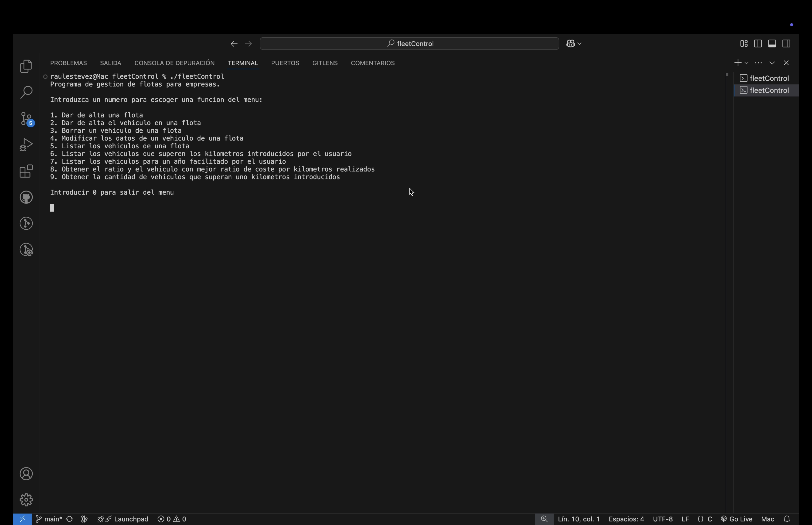Toggle the primary side bar layout button
Image resolution: width=812 pixels, height=525 pixels.
pos(758,44)
